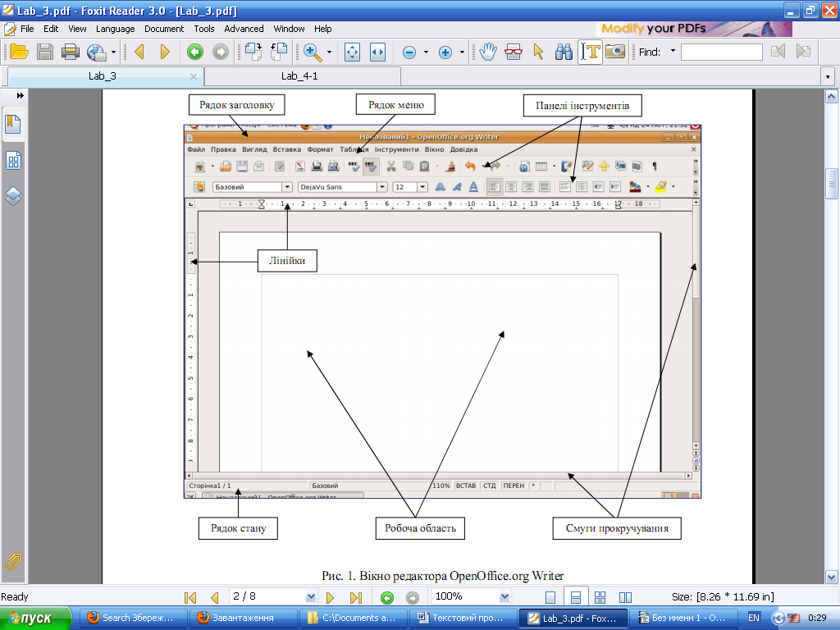Click the Modify your PDFs banner
The width and height of the screenshot is (840, 630).
(694, 29)
